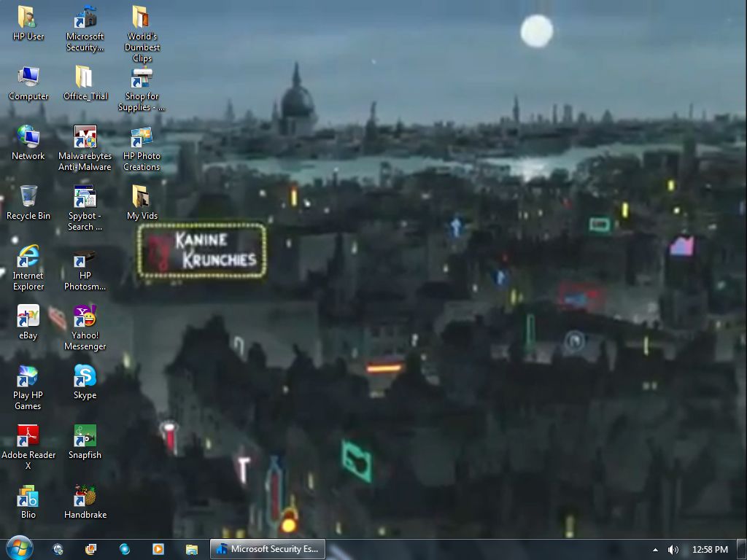Screen dimensions: 747x560
Task: Click the Computer desktop icon
Action: click(28, 83)
